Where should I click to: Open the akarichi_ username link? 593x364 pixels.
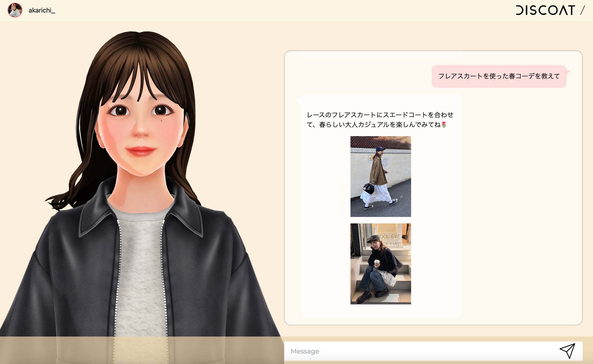click(x=42, y=10)
